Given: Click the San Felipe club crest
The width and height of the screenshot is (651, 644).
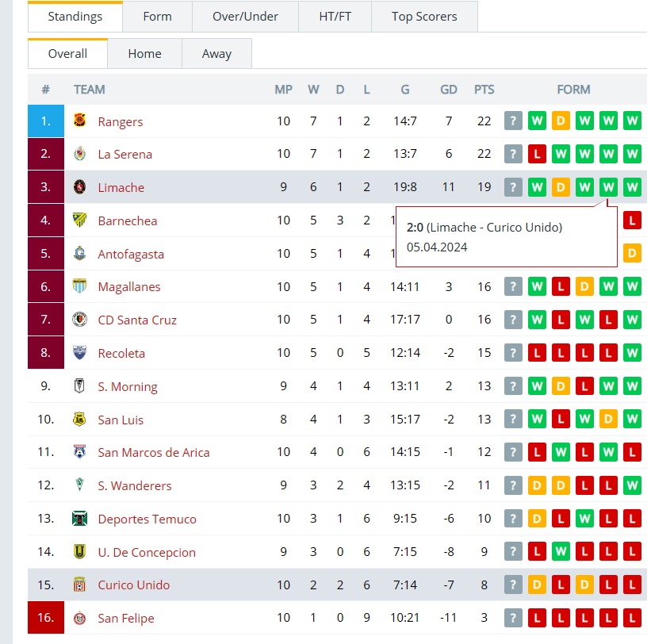Looking at the screenshot, I should pos(80,619).
